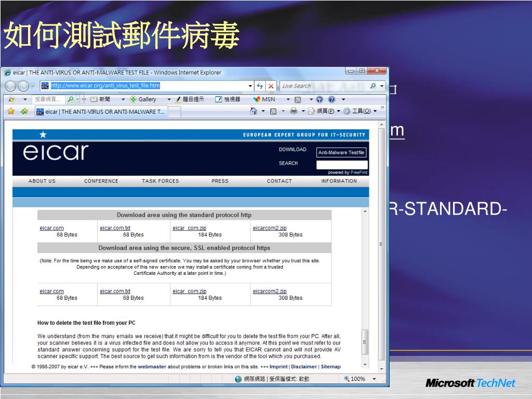Click the blue round T icon in Live toolbar
532x399 pixels.
(x=320, y=99)
